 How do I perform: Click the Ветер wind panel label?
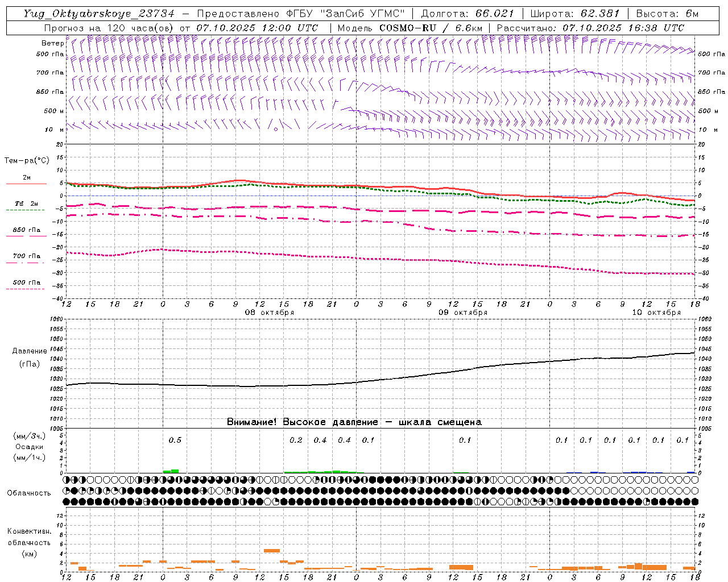52,43
